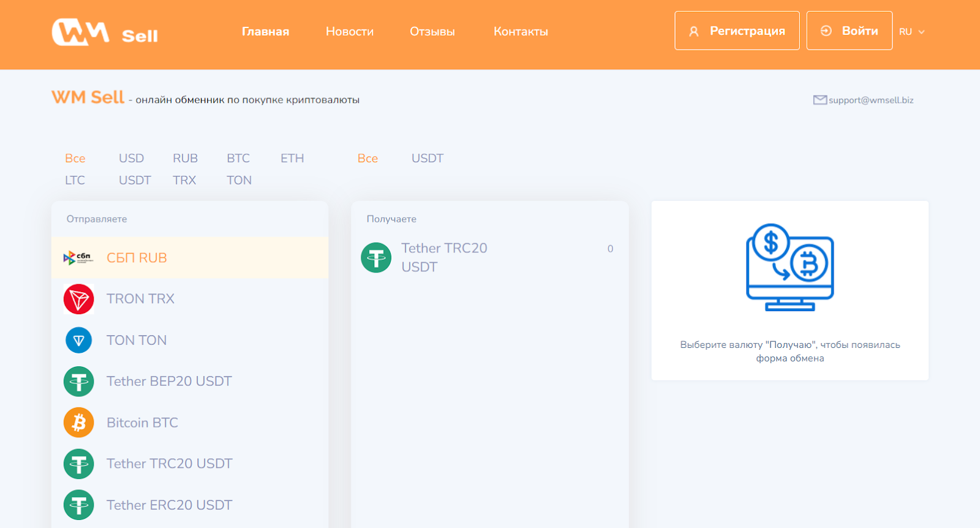Open the support@wmsell.biz email link
980x528 pixels.
pyautogui.click(x=871, y=100)
